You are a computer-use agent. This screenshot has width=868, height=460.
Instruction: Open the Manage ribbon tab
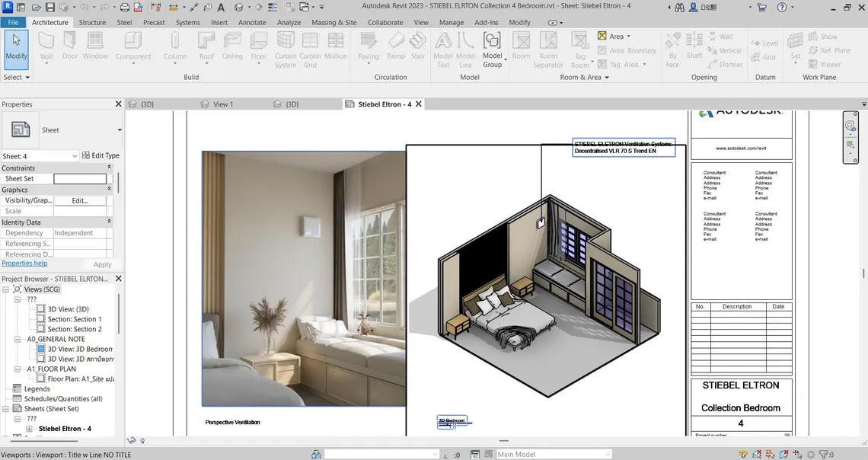[452, 23]
